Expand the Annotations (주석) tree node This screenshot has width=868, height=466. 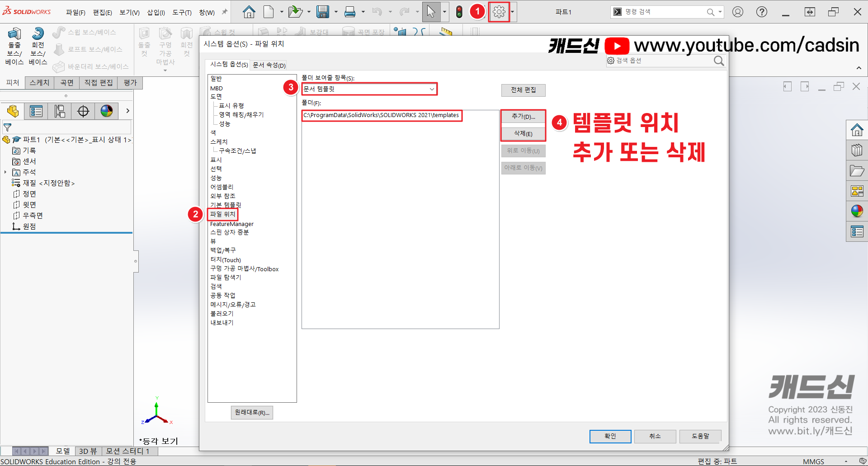5,172
